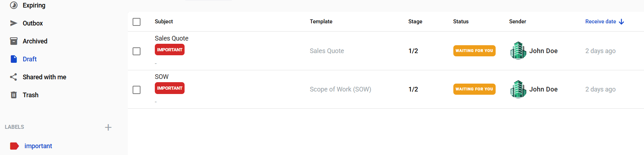Open the Sales Quote document subject
The image size is (644, 155).
[x=171, y=38]
